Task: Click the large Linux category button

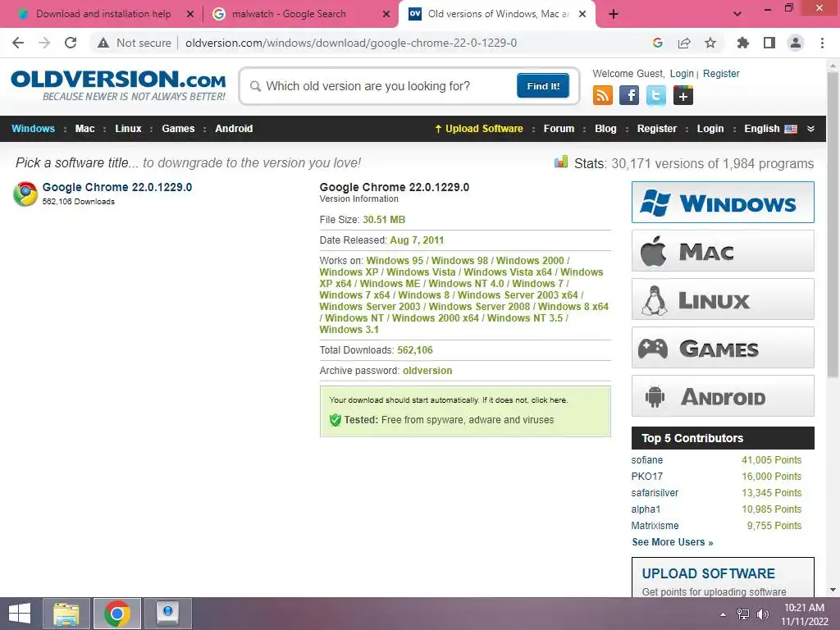Action: (723, 299)
